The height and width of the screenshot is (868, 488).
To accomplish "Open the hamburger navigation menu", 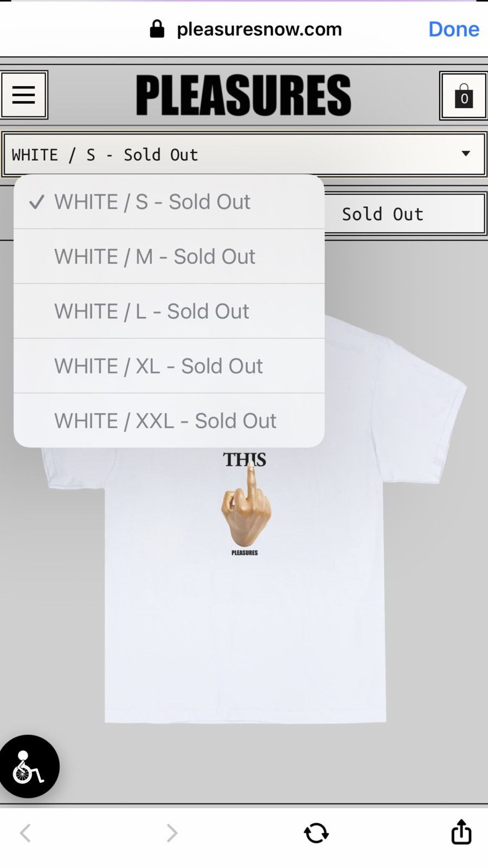I will pyautogui.click(x=24, y=95).
